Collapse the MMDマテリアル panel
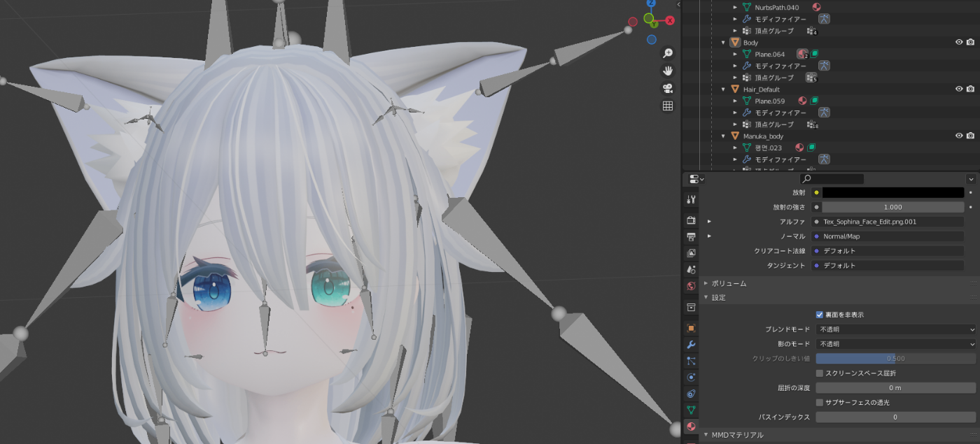Screen dimensions: 980x444 pyautogui.click(x=706, y=435)
